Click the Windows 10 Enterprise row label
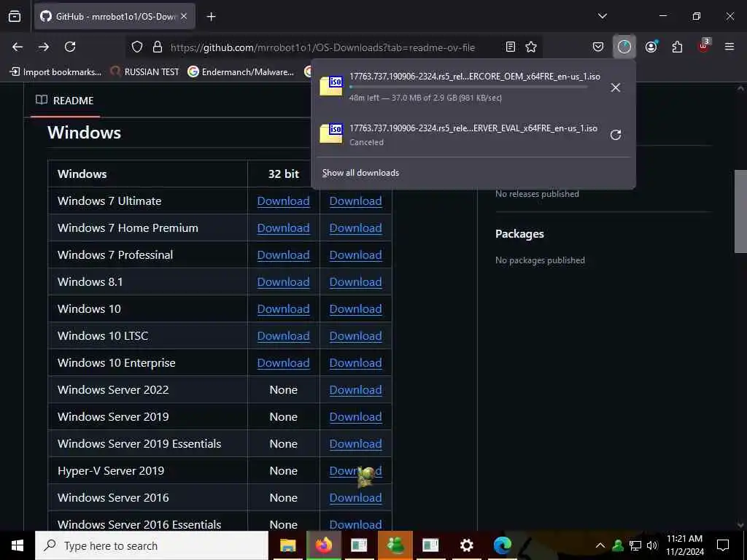Screen dimensions: 747x560 tap(116, 363)
